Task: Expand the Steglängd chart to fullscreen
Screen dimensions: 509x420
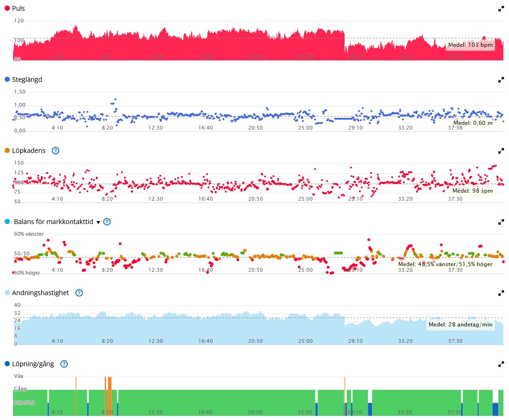Action: click(x=501, y=80)
